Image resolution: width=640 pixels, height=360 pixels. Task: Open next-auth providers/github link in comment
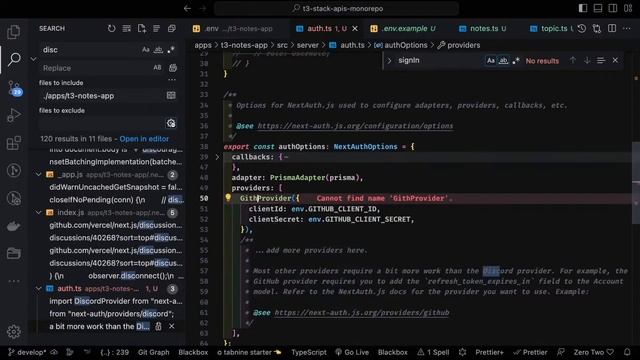coord(362,313)
